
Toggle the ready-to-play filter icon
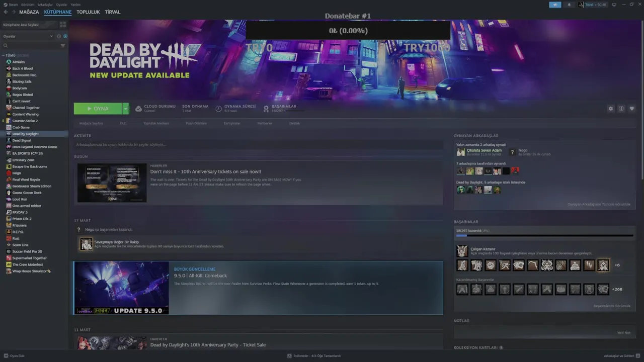65,36
